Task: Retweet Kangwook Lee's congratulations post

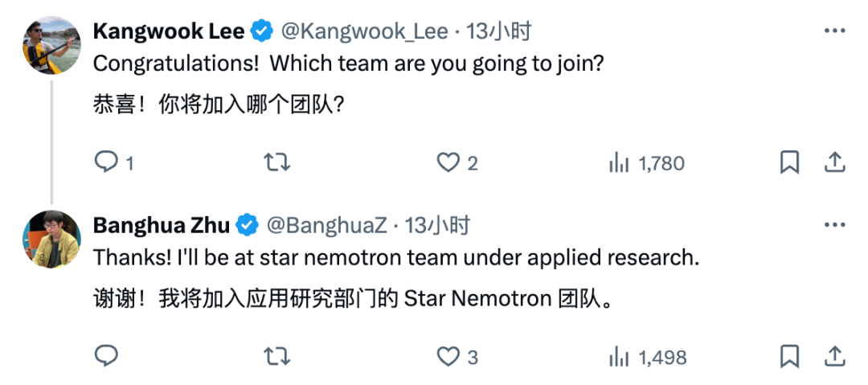Action: point(276,163)
